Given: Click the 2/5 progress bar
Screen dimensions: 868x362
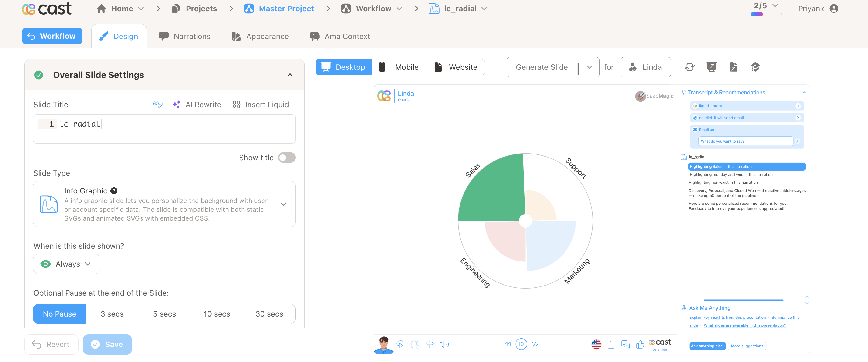Looking at the screenshot, I should [765, 14].
